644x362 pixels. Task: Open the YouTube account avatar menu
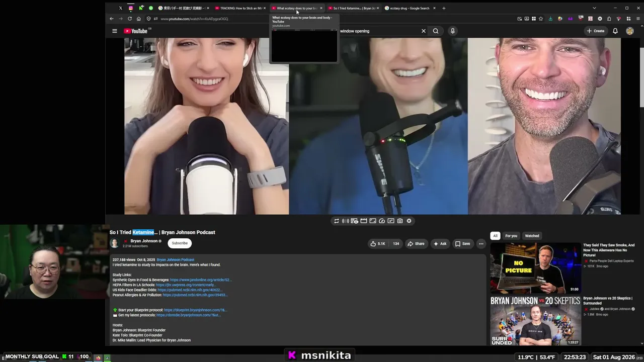pos(630,31)
